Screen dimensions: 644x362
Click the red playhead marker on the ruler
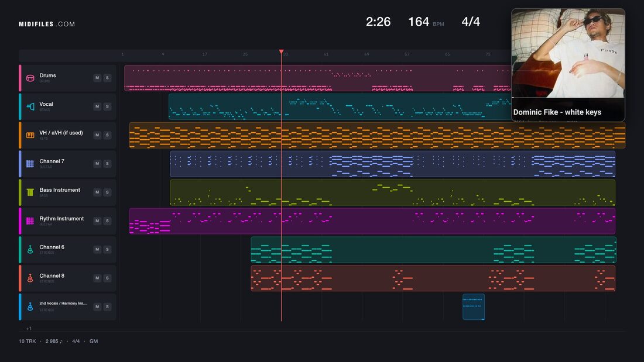pos(282,52)
